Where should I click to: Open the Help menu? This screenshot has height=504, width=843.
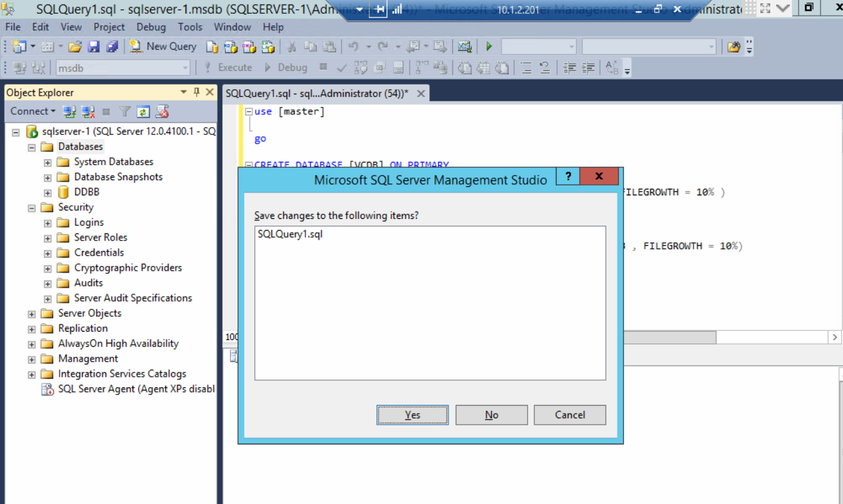[273, 27]
